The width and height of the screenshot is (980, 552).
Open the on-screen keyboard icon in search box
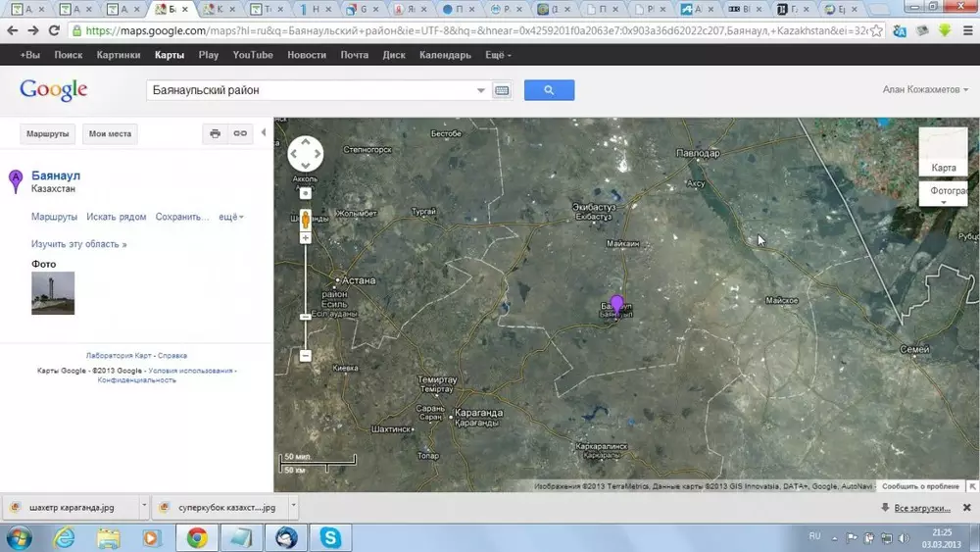coord(502,90)
